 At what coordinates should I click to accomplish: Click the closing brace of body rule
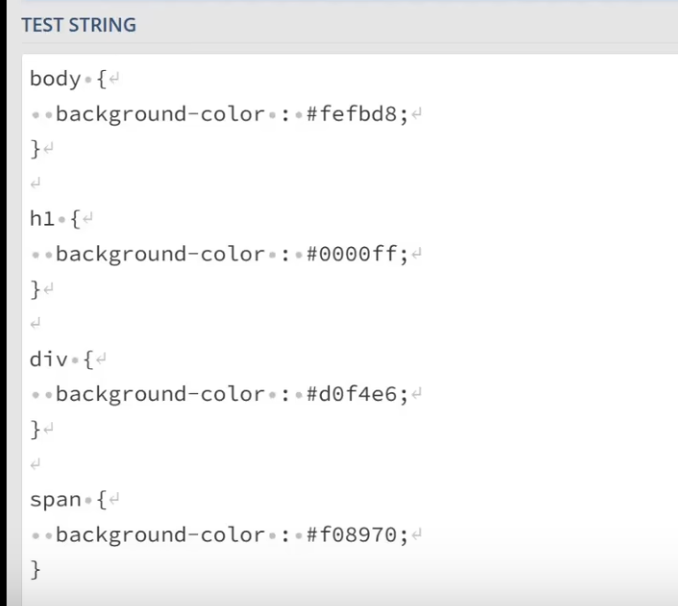tap(35, 148)
